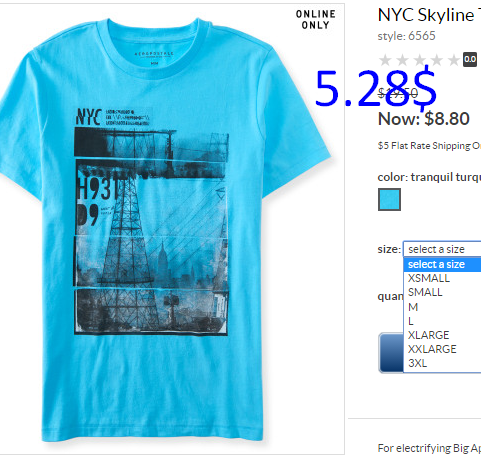Open the NYC Skyline product title

click(x=429, y=15)
